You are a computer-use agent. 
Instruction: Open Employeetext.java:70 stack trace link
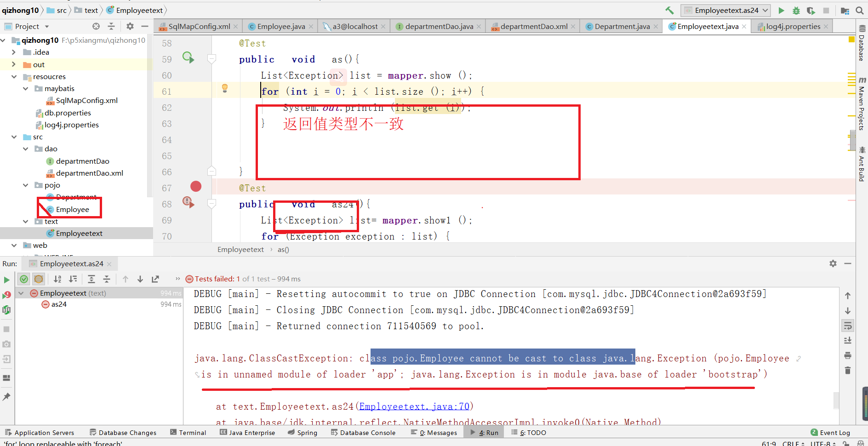tap(414, 406)
